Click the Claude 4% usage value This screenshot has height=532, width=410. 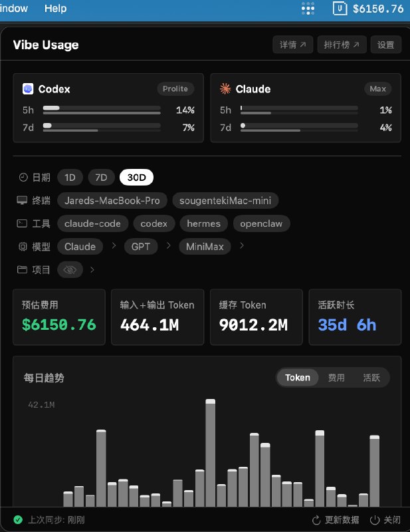[386, 128]
